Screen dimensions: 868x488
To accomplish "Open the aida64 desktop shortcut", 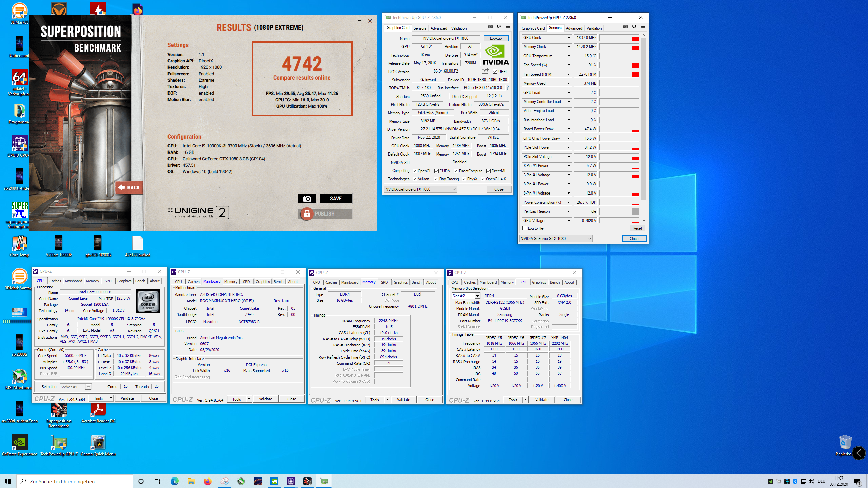I will [19, 82].
